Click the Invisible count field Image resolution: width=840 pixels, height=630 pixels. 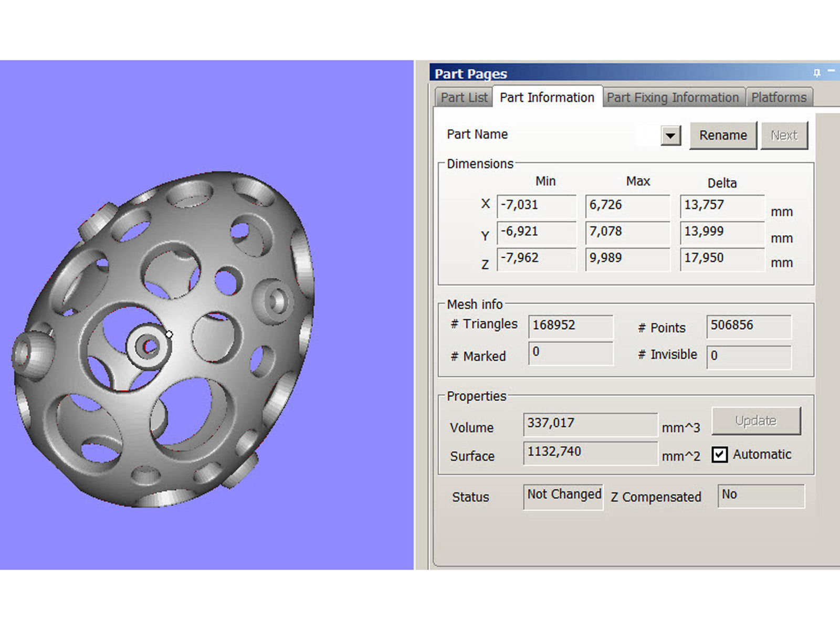[749, 356]
